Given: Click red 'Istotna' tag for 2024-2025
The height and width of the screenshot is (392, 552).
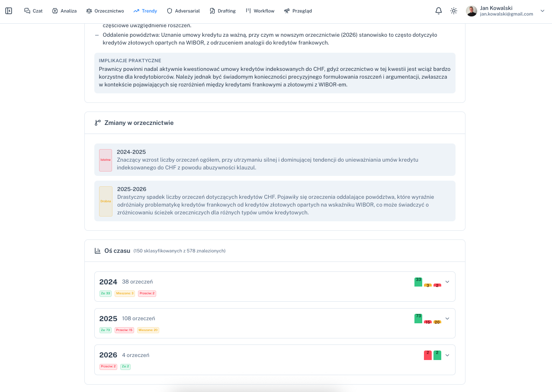Looking at the screenshot, I should [x=106, y=160].
